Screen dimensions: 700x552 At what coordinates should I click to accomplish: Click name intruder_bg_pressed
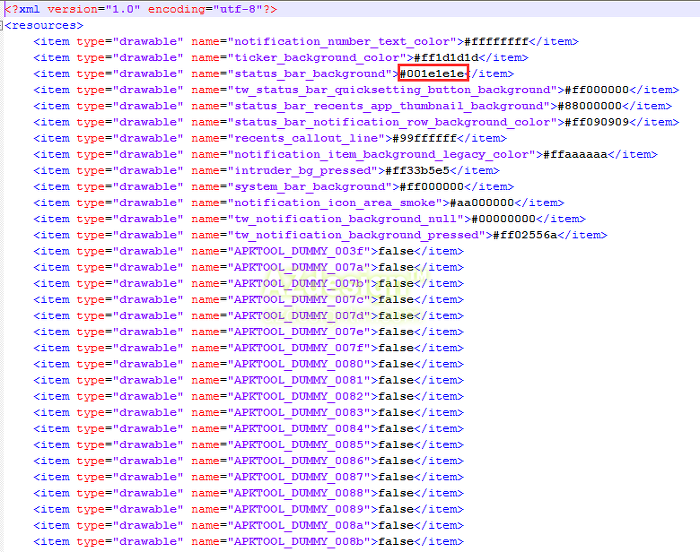303,170
